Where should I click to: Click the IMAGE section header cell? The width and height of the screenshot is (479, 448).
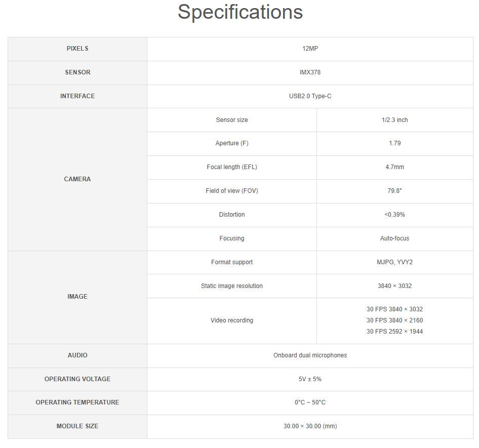tap(77, 297)
